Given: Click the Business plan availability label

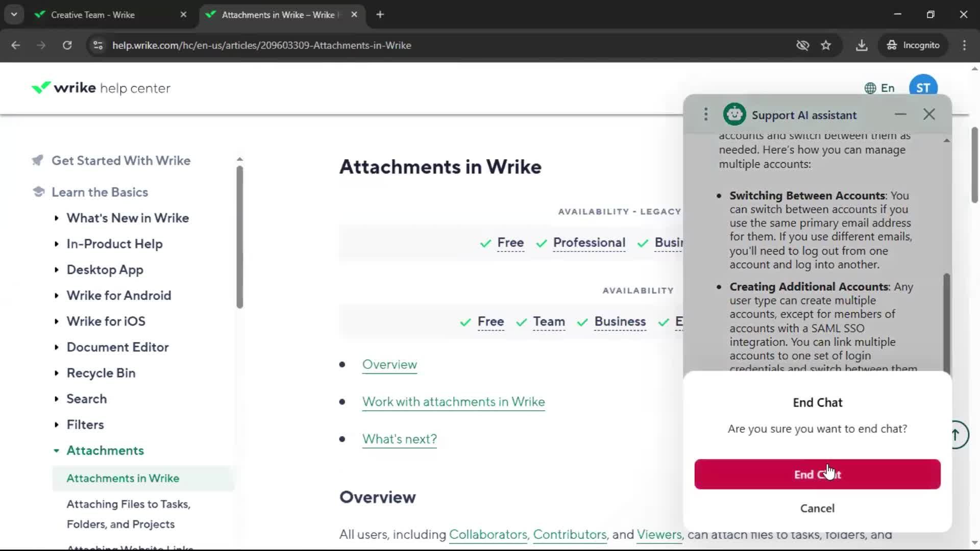Looking at the screenshot, I should [620, 322].
